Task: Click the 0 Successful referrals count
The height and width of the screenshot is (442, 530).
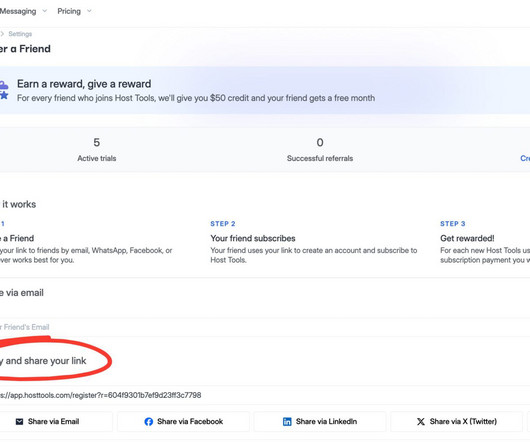Action: tap(320, 142)
